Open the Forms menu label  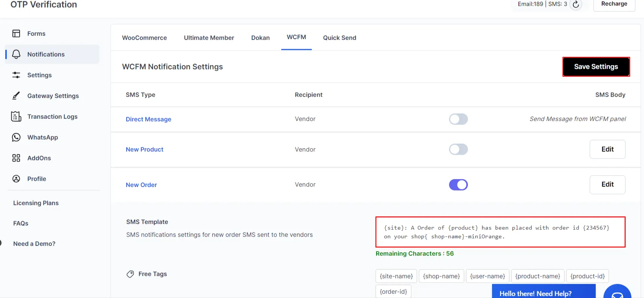[x=36, y=34]
